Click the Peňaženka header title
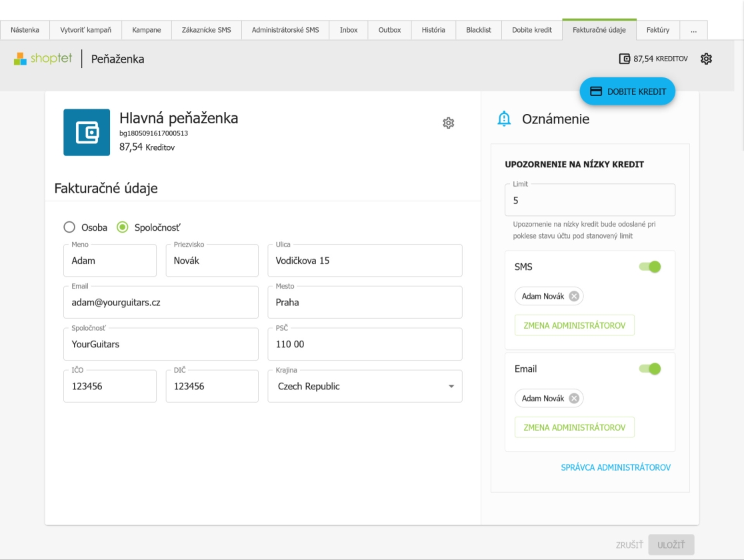 coord(118,59)
